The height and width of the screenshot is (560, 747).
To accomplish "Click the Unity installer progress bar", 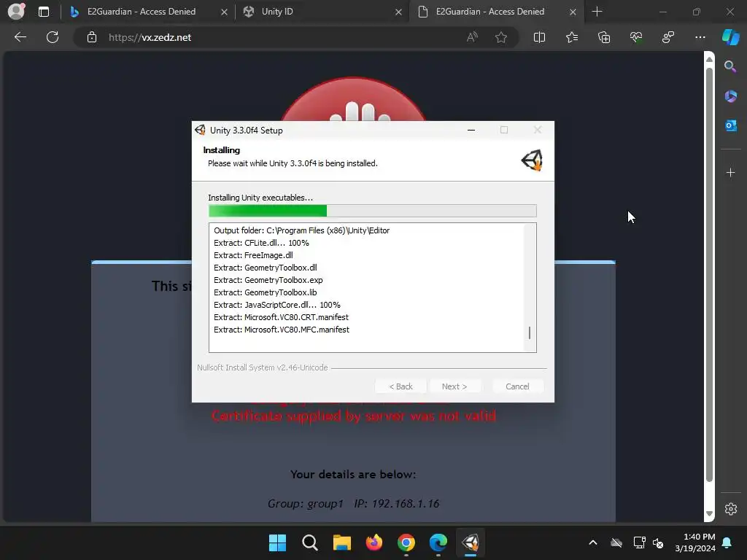I will (373, 211).
